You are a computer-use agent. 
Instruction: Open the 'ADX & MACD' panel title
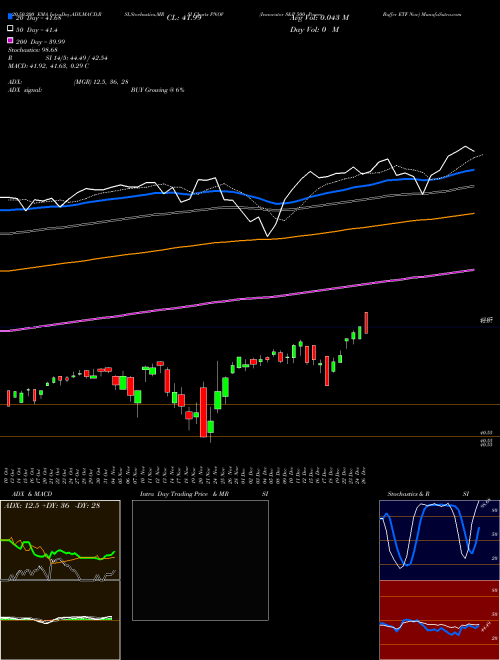click(32, 494)
